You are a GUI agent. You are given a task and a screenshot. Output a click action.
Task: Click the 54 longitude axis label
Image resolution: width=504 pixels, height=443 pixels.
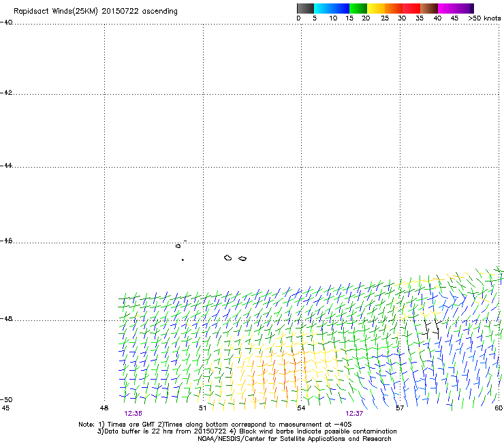(x=301, y=408)
